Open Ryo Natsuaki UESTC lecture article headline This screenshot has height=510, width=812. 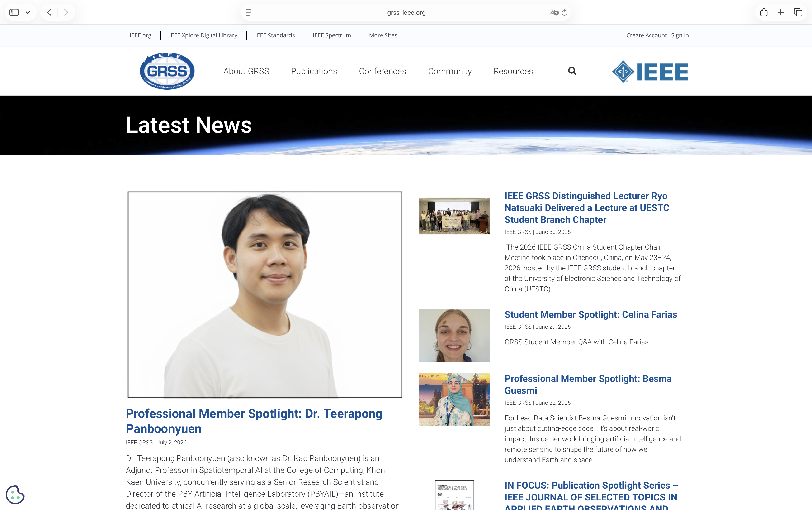[x=587, y=208]
